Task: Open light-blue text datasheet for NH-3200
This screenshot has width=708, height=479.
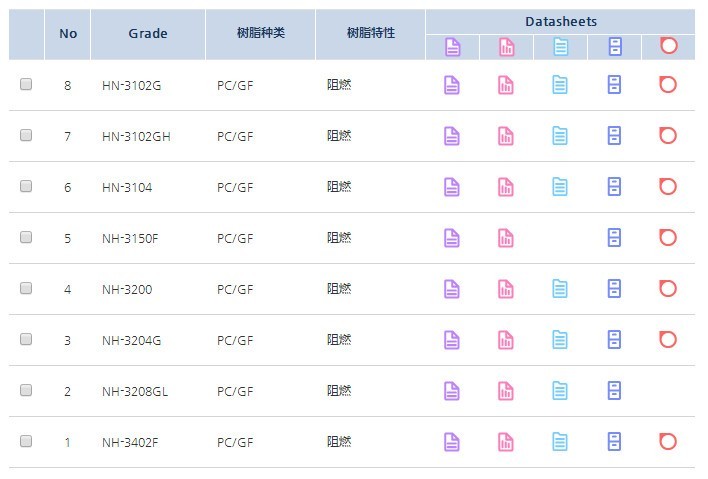Action: pos(560,289)
